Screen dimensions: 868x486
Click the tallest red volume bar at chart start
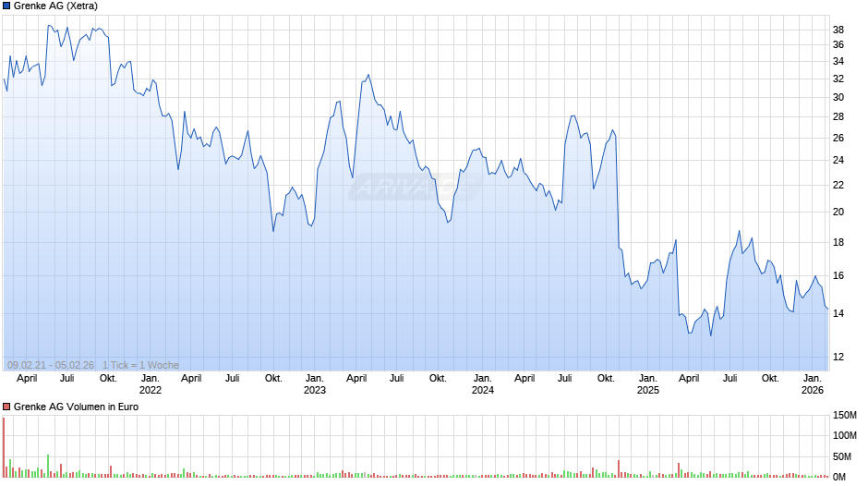[x=4, y=447]
